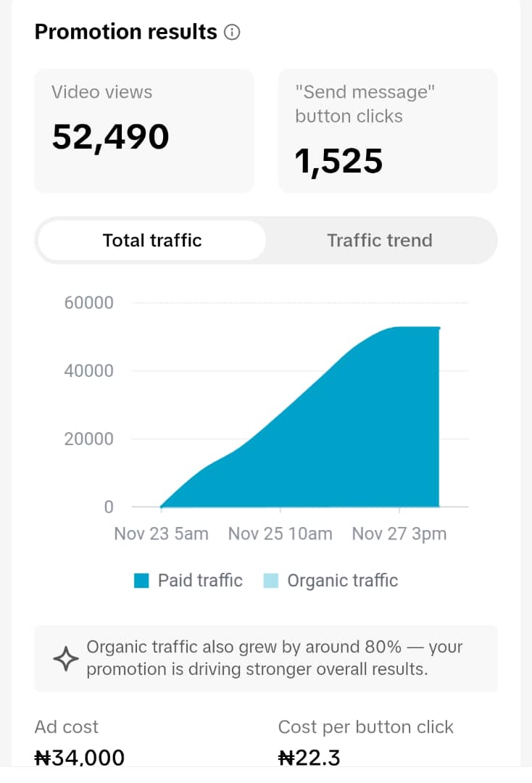Tap the sparkle icon in insight banner
Screen dimensions: 532x783
tap(66, 658)
